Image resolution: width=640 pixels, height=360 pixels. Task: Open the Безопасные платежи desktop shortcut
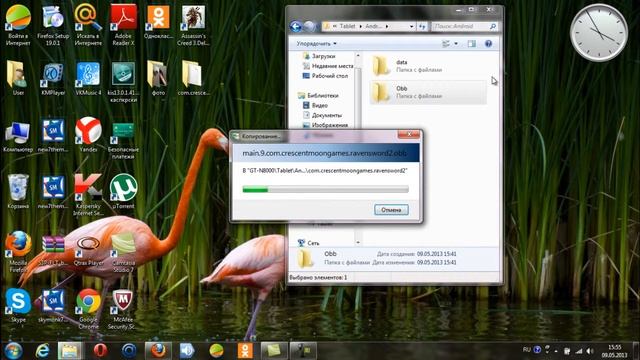pos(123,140)
